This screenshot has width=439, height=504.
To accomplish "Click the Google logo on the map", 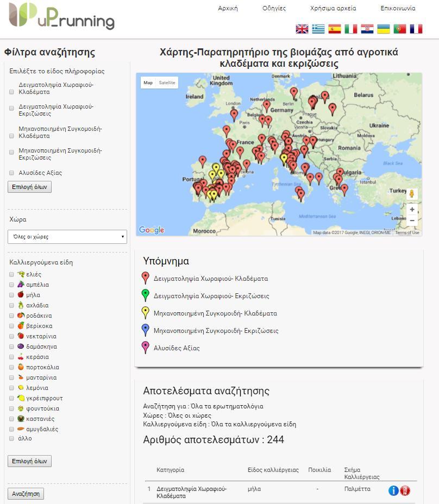I will pos(152,230).
